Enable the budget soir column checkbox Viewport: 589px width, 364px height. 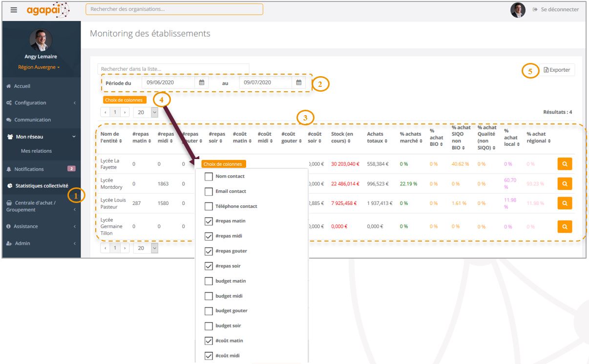pyautogui.click(x=209, y=326)
